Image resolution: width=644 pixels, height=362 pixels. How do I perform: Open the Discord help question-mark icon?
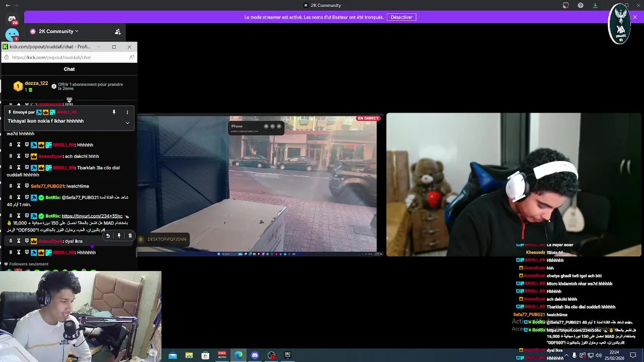(x=581, y=6)
